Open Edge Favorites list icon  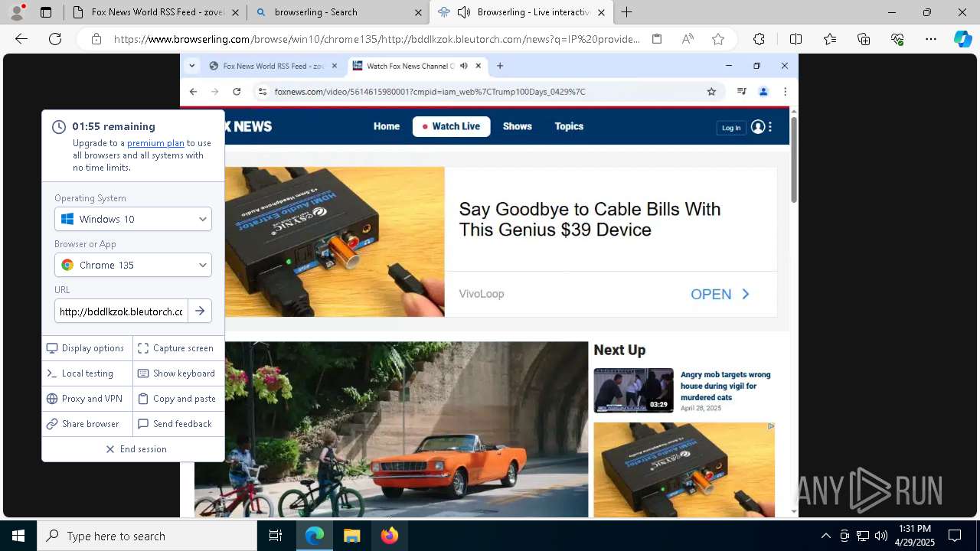[x=830, y=39]
